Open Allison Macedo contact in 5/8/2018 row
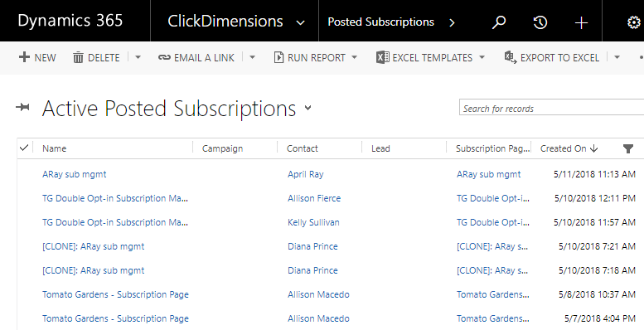 click(318, 294)
